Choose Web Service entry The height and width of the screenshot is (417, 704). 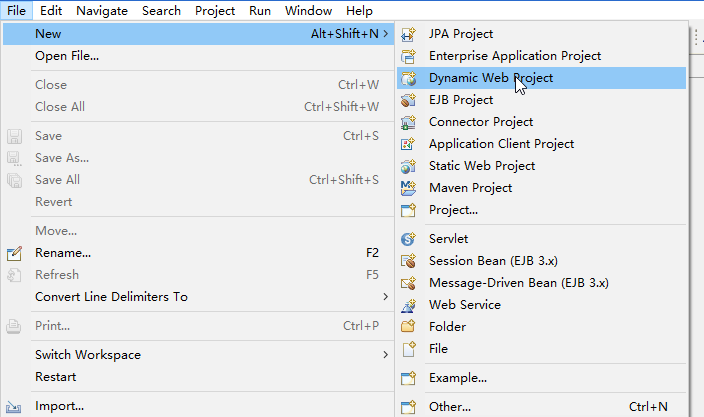point(541,305)
